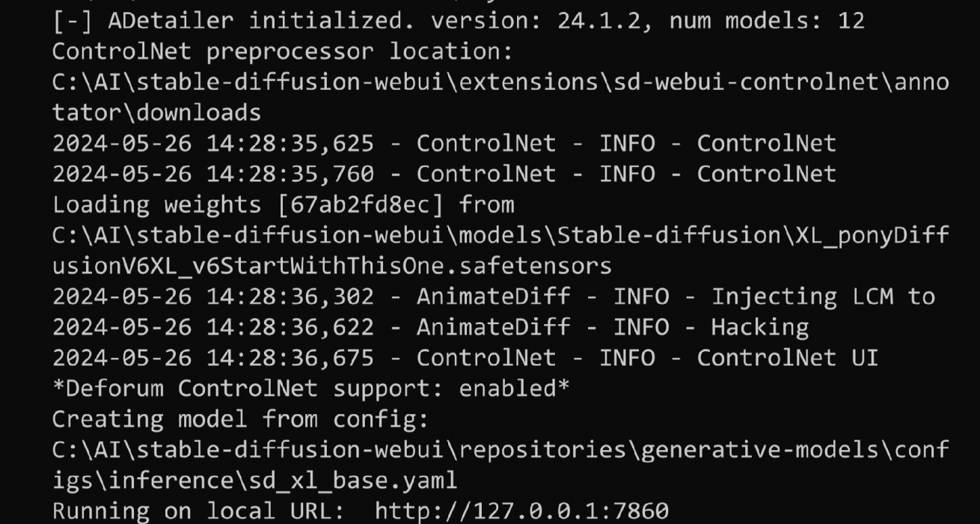The width and height of the screenshot is (980, 524).
Task: Click the 14:28:35,625 ControlNet log line
Action: point(444,143)
